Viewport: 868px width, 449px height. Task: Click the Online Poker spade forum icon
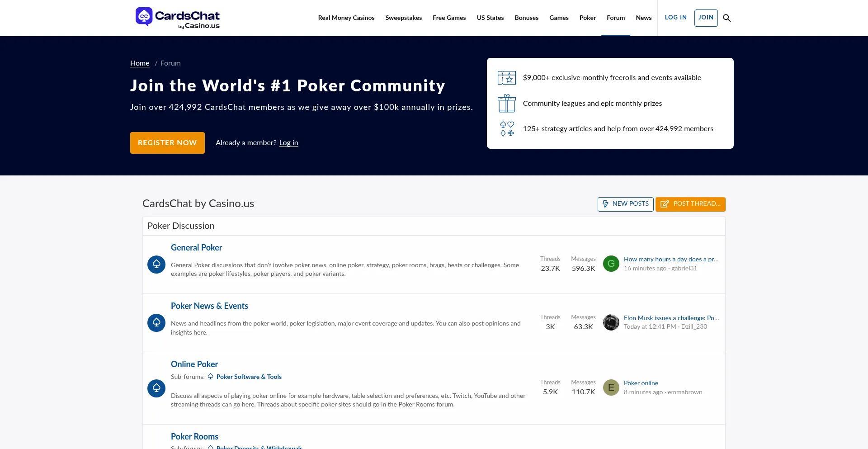pyautogui.click(x=156, y=388)
